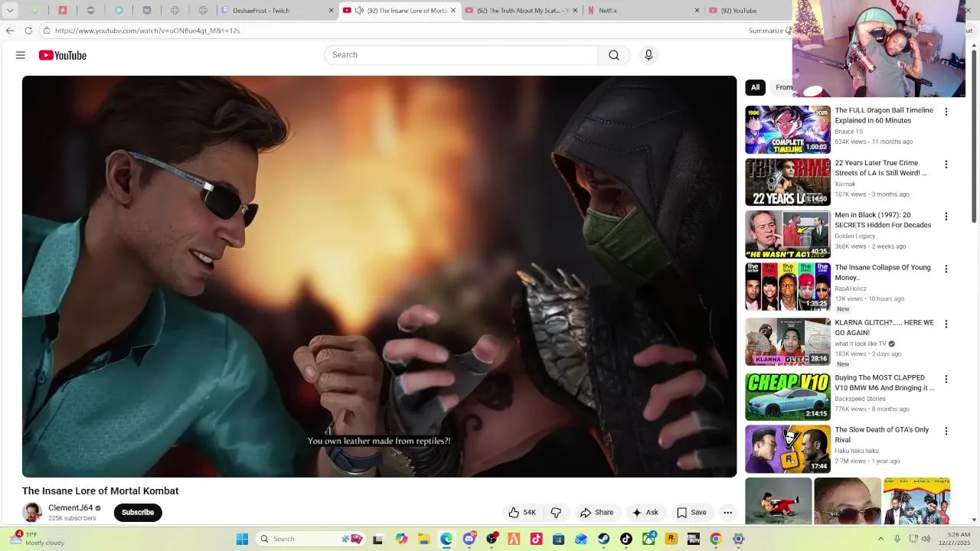This screenshot has width=980, height=551.
Task: Open 22 Years Later True Crime thumbnail
Action: 788,182
